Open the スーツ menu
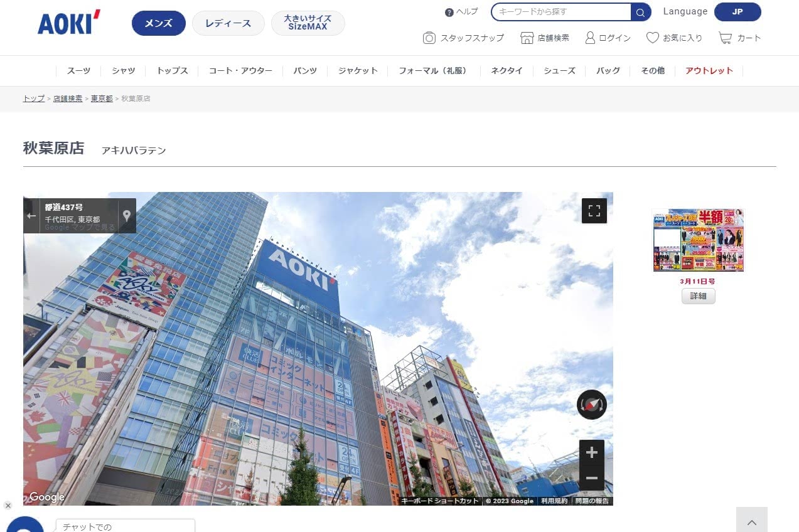The image size is (799, 532). (x=79, y=71)
